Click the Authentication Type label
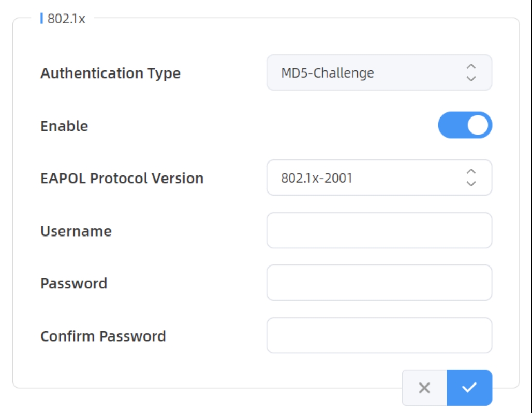Screen dimensions: 532x413 tap(110, 73)
